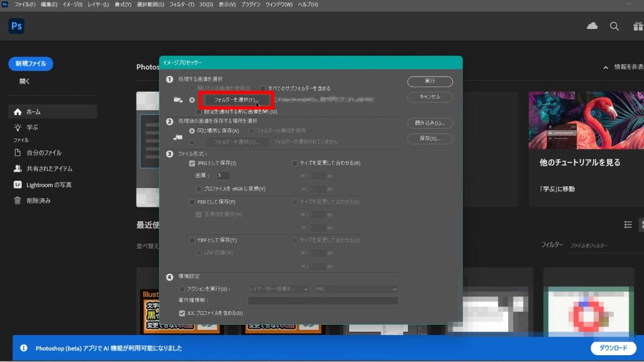Enable すべてのサブフォルダーを含める checkbox
This screenshot has width=644, height=362.
coord(262,88)
